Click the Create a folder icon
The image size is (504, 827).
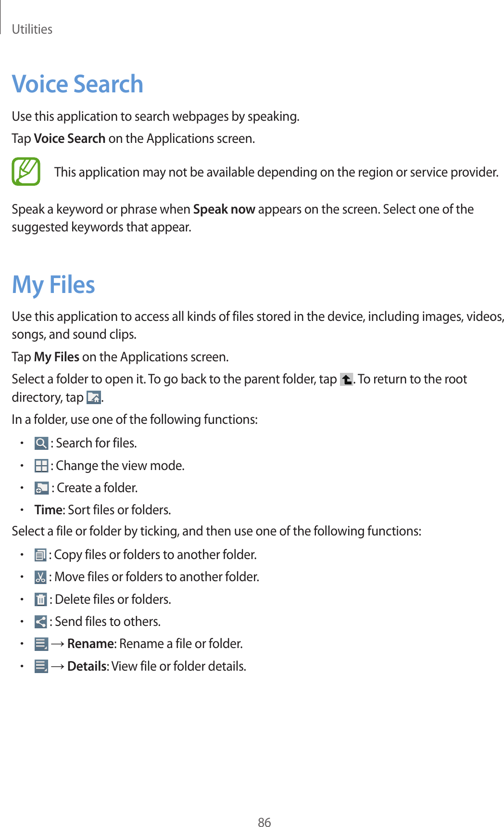41,488
